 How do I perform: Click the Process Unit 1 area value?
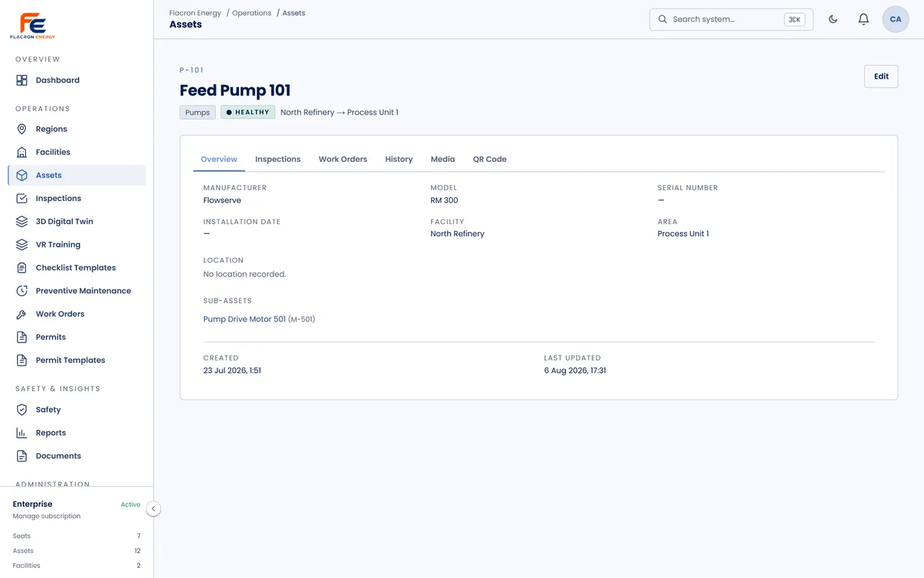[x=684, y=234]
